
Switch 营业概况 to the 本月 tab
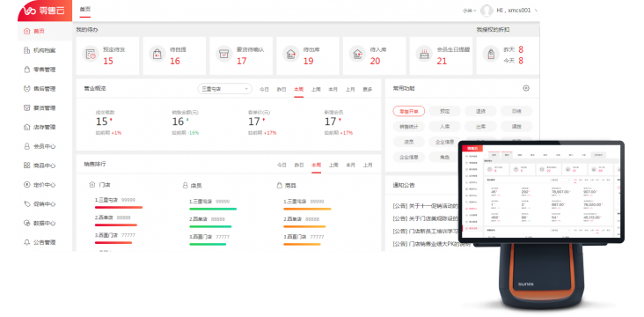(333, 89)
